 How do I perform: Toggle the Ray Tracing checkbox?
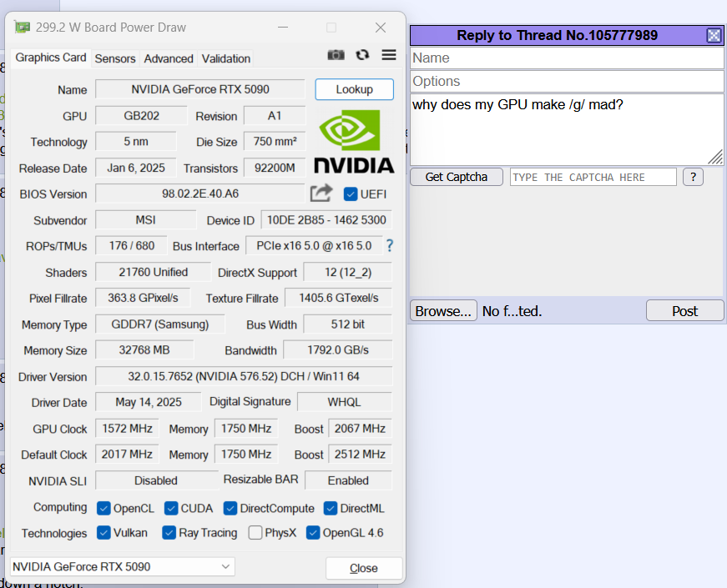tap(169, 533)
